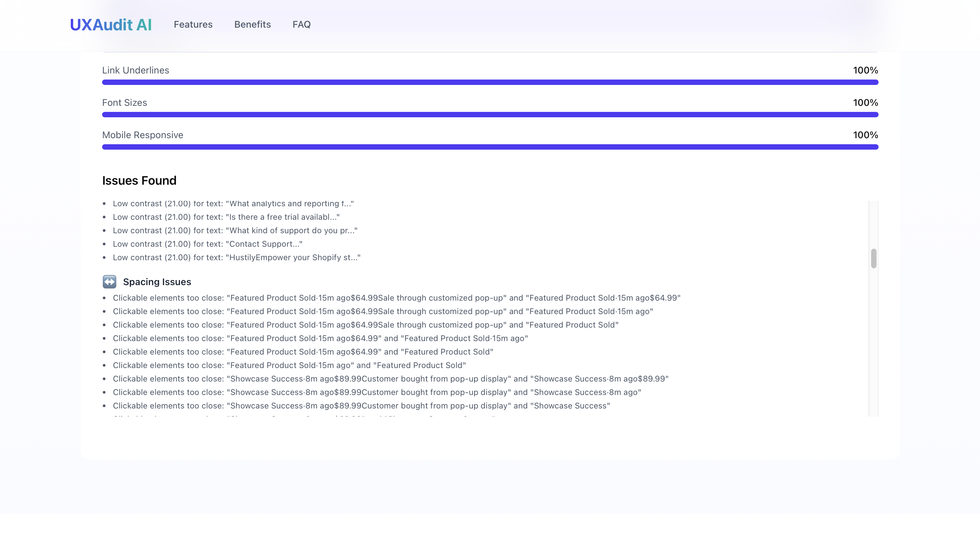Click the issues list scrollbar thumb
The image size is (980, 548).
coord(874,258)
